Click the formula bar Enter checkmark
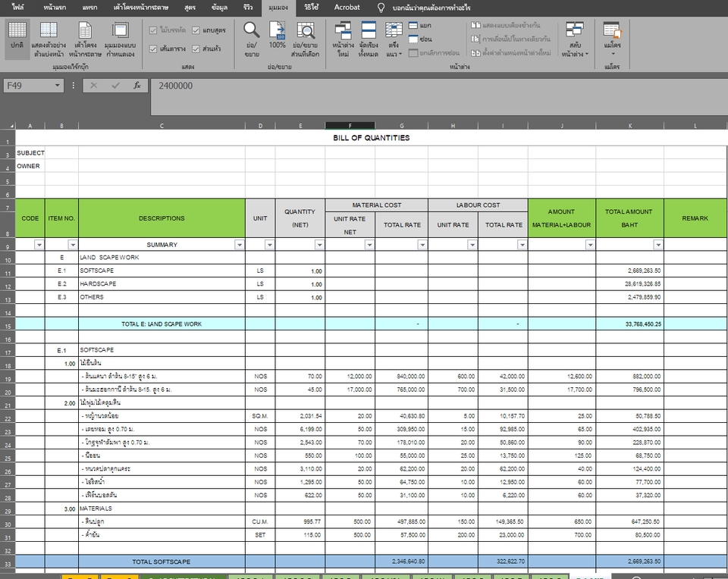Viewport: 728px width, 579px height. point(115,86)
